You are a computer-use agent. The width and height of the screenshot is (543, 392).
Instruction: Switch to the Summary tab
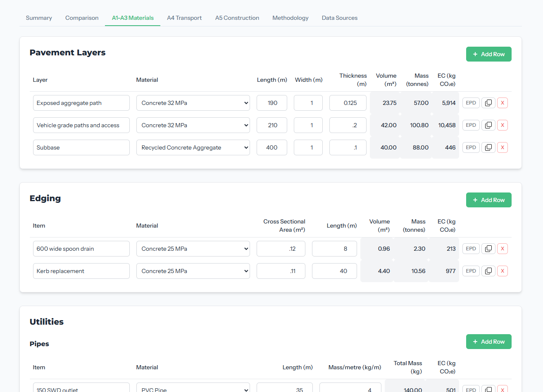(39, 18)
